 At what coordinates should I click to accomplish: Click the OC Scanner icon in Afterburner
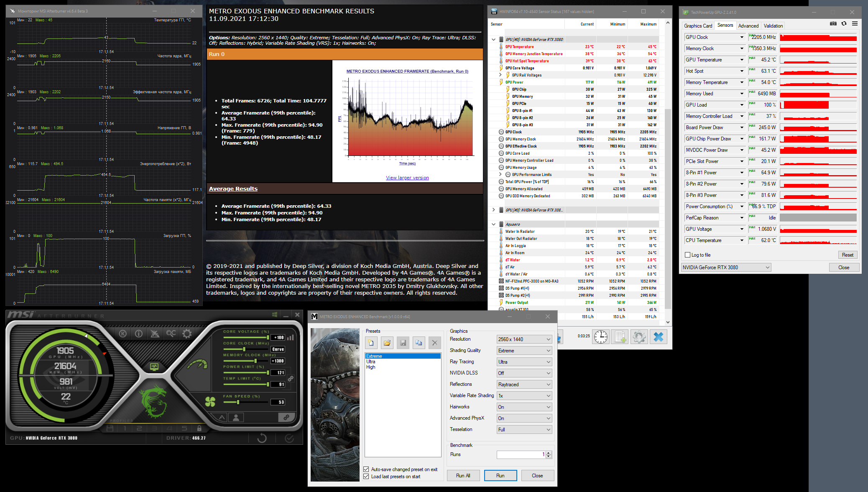click(171, 333)
